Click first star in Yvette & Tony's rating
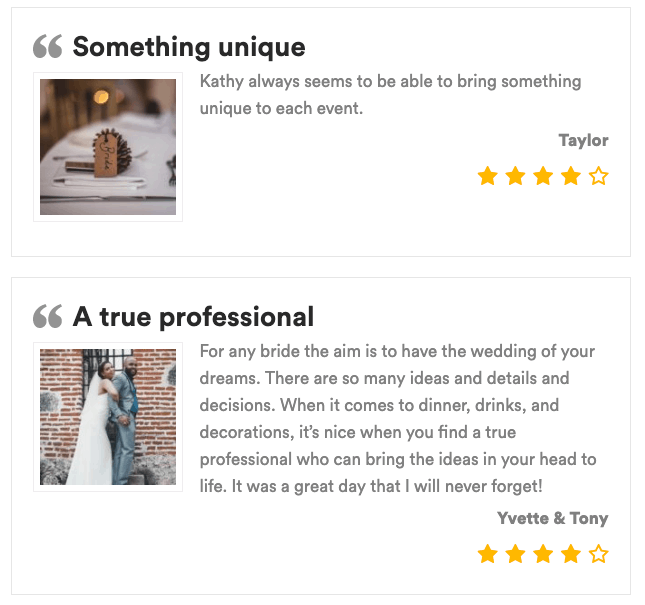Viewport: 645px width, 605px height. (487, 554)
